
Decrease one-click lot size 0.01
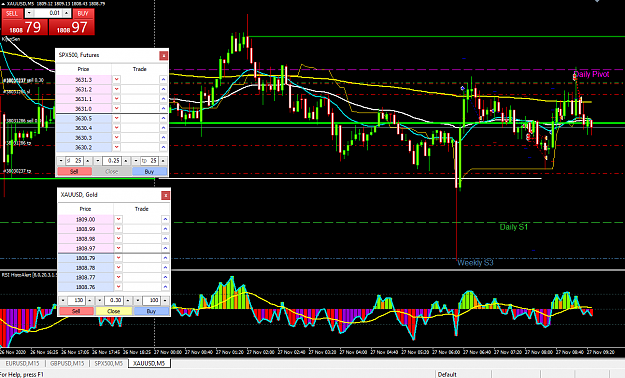pyautogui.click(x=29, y=13)
